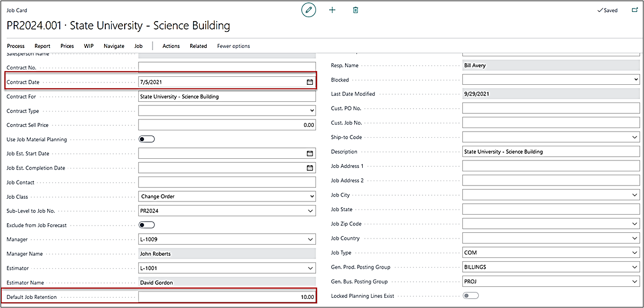
Task: Open the Job Type dropdown
Action: pyautogui.click(x=635, y=253)
